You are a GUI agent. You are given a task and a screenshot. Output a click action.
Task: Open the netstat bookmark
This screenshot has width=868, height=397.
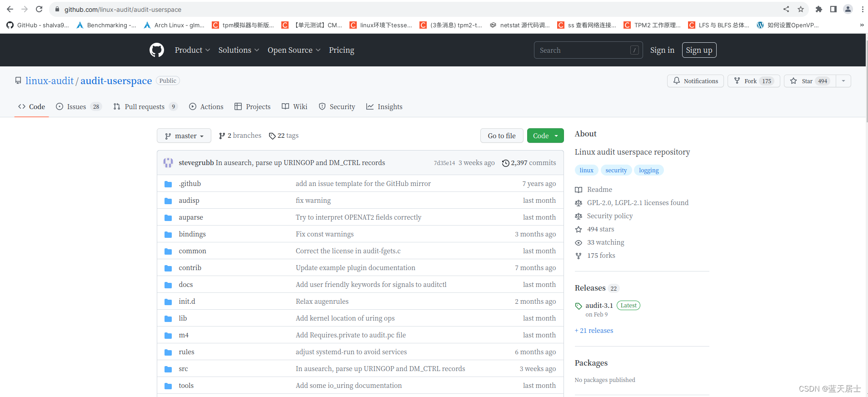[x=519, y=25]
